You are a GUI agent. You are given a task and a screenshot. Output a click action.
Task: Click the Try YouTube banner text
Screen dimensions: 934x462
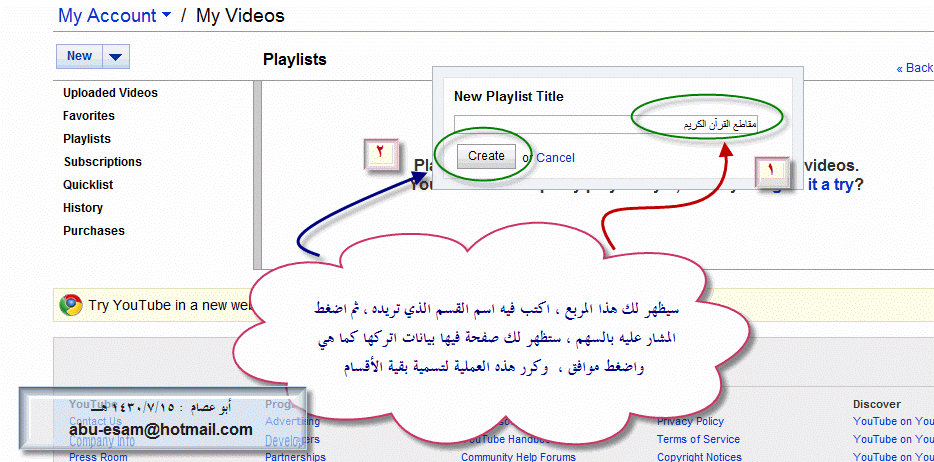coord(172,305)
